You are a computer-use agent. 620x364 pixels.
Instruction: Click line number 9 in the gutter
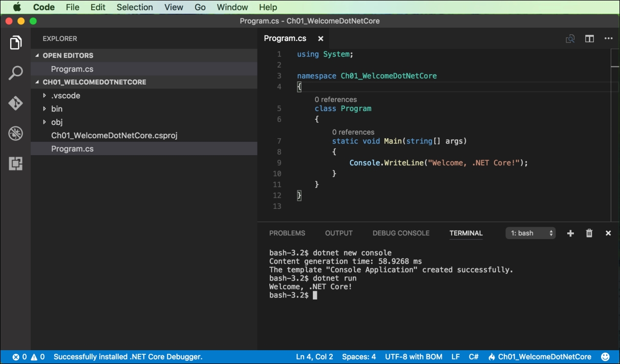(x=279, y=163)
